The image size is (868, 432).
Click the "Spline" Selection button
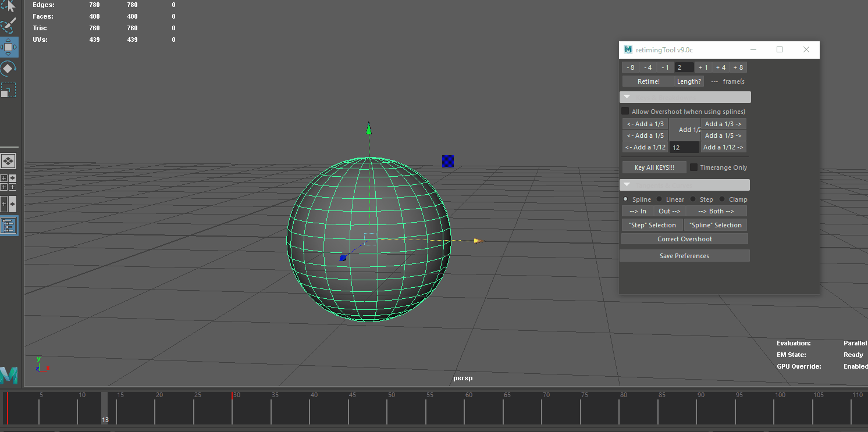[716, 225]
